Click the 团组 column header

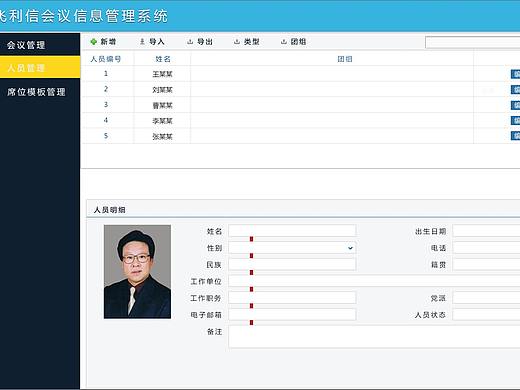coord(345,59)
